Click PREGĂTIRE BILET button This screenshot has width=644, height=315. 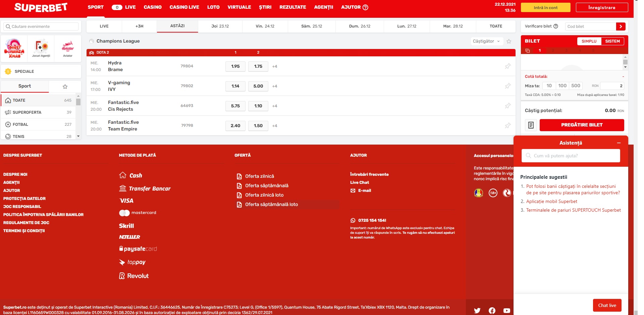pyautogui.click(x=582, y=125)
